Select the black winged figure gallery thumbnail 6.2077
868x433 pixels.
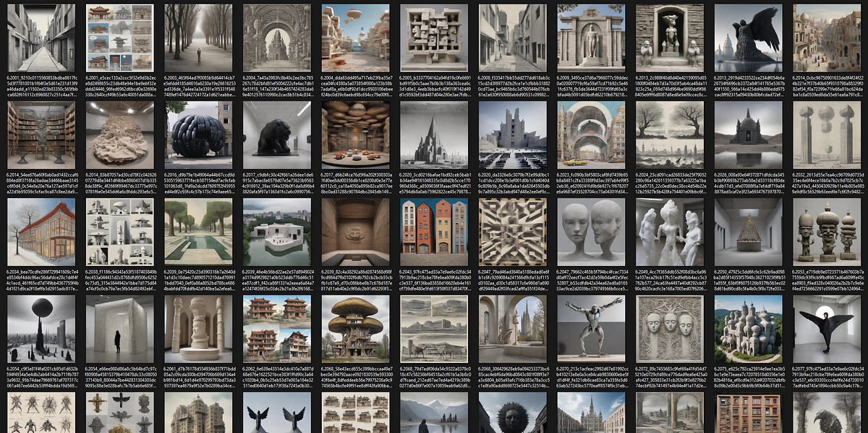(827, 329)
